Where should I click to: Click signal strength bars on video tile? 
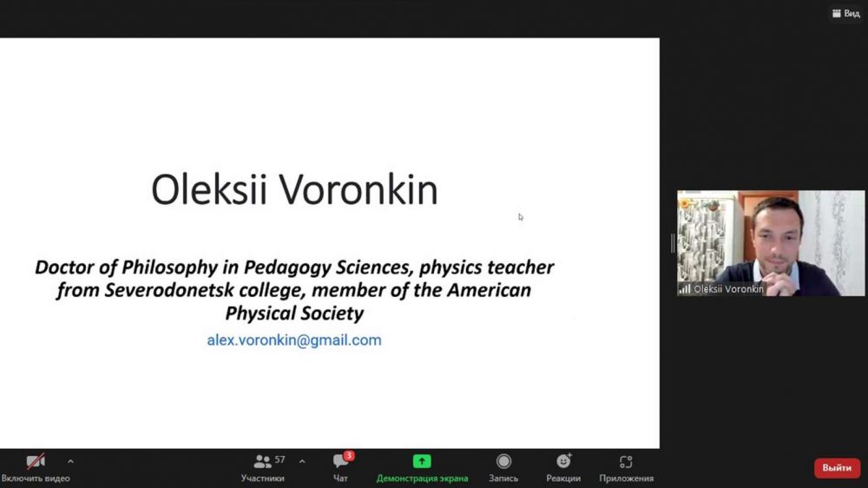point(685,289)
